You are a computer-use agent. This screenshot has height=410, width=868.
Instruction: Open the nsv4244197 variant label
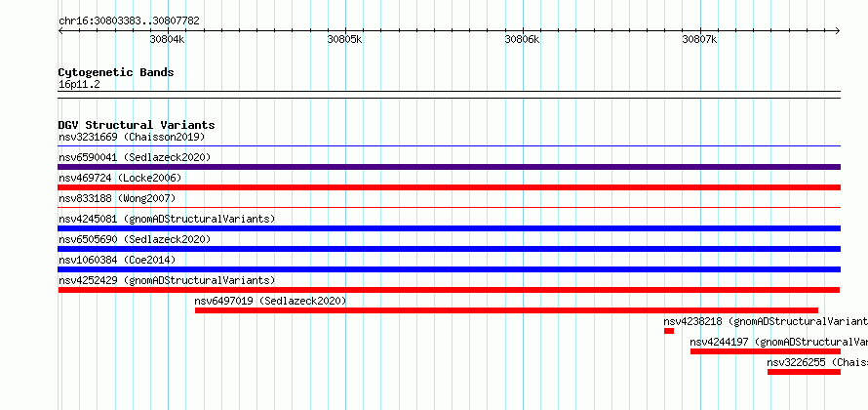coord(779,342)
